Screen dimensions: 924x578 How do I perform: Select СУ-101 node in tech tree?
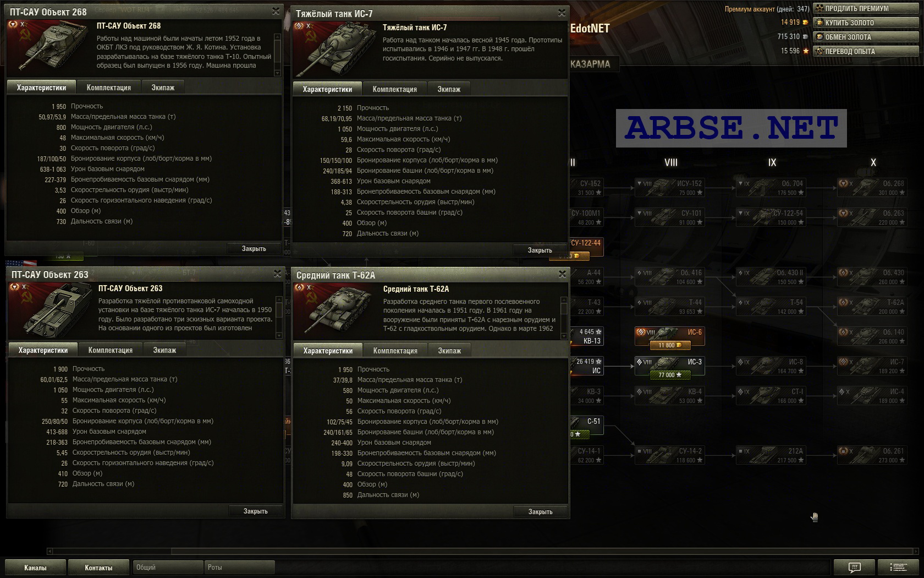[x=669, y=217]
